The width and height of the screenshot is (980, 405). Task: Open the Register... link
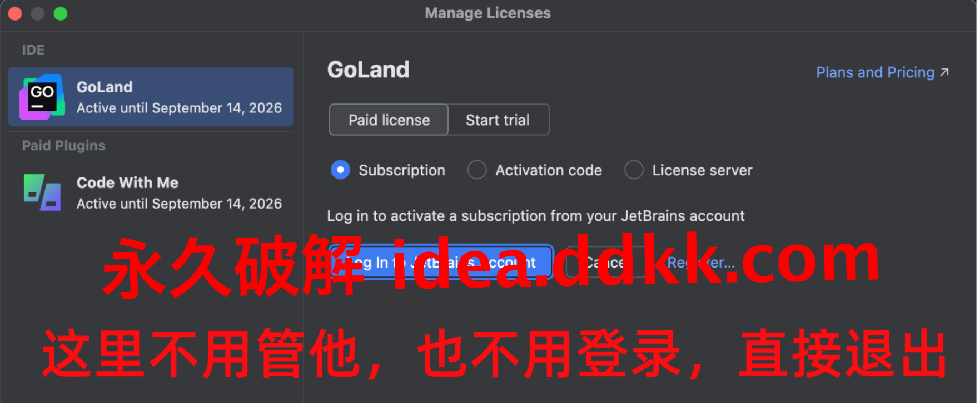coord(701,262)
